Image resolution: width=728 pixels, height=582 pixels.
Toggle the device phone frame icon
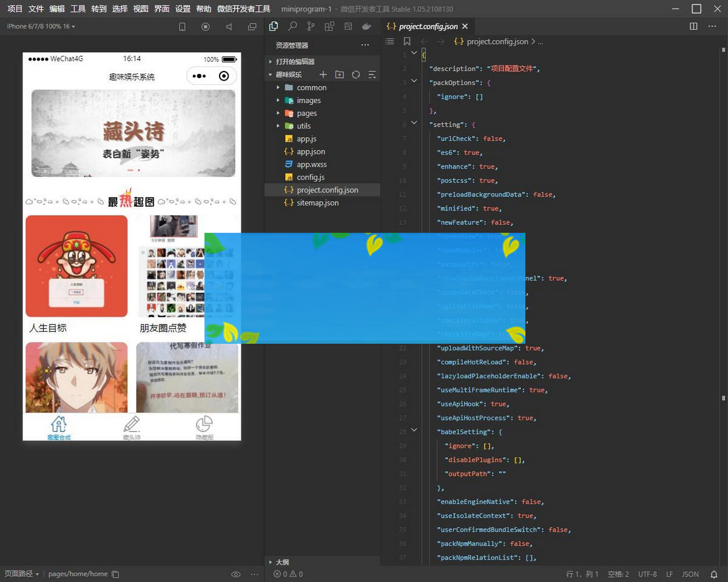click(x=182, y=27)
